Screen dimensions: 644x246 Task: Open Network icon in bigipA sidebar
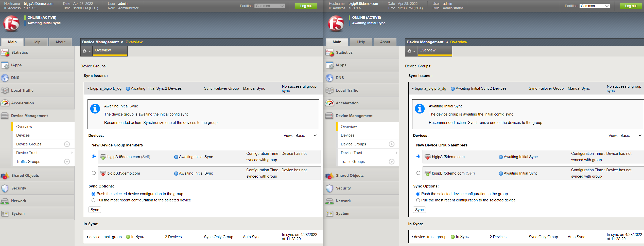(5, 201)
